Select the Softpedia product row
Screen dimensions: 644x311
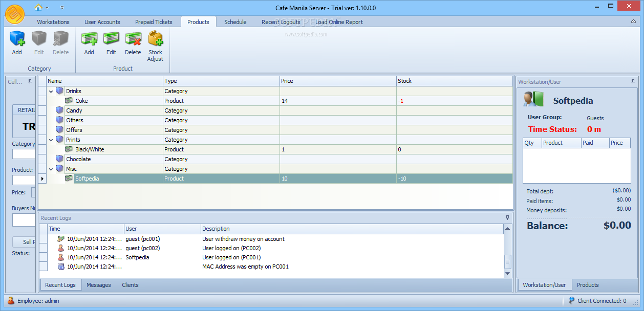coord(275,179)
